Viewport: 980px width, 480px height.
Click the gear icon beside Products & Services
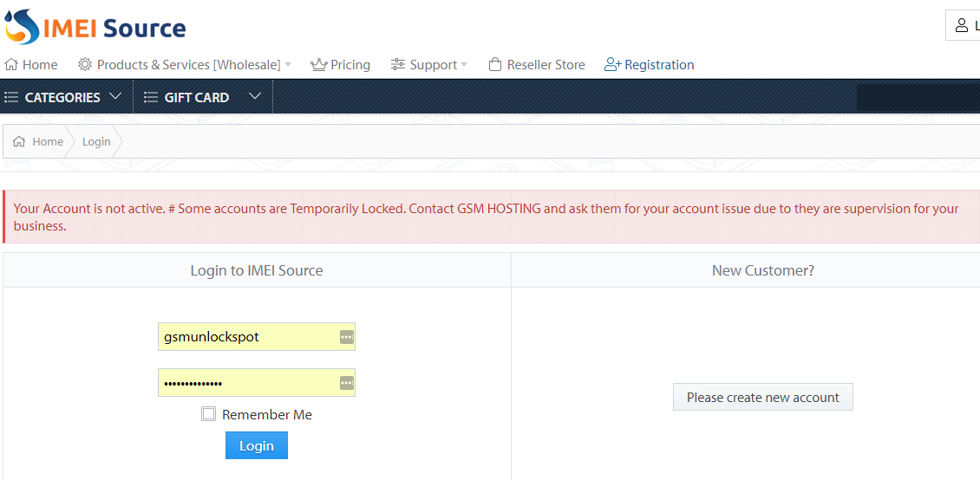84,64
